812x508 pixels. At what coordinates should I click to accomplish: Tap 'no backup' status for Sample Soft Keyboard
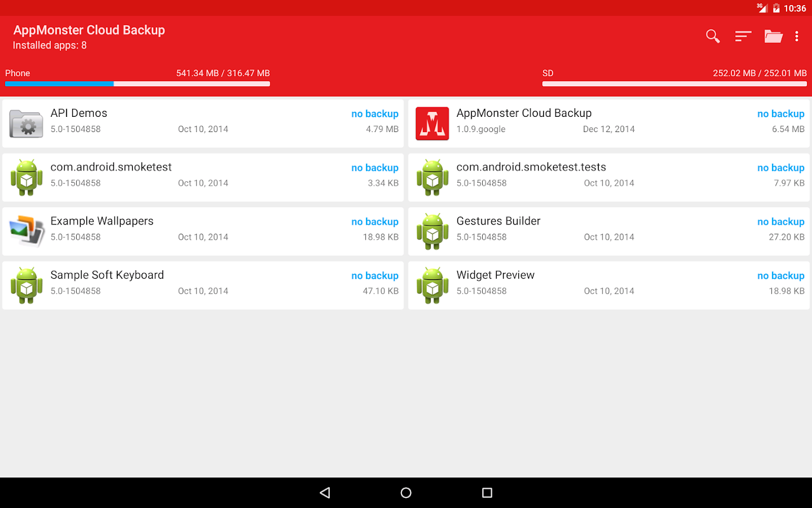pyautogui.click(x=375, y=276)
